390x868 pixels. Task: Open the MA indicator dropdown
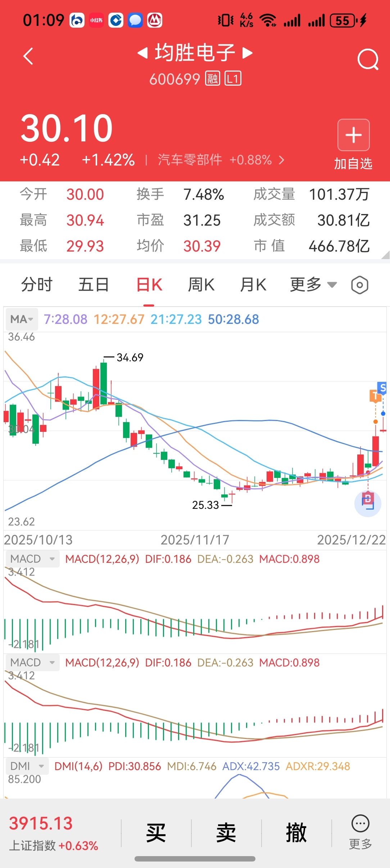tap(22, 320)
